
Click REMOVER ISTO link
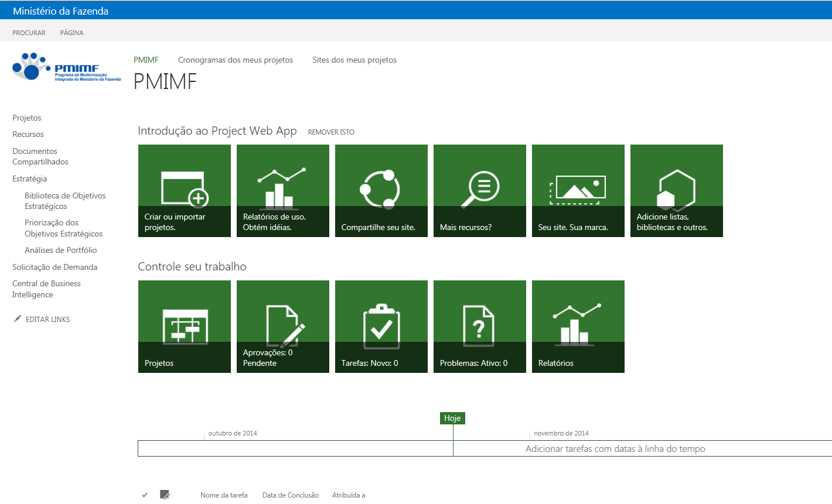[x=331, y=132]
